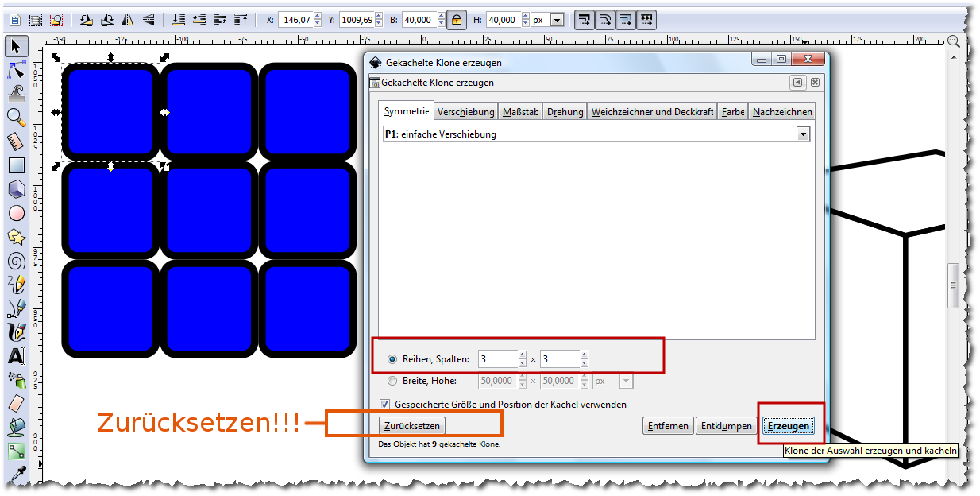
Task: Switch to the Drehung tab
Action: coord(565,112)
